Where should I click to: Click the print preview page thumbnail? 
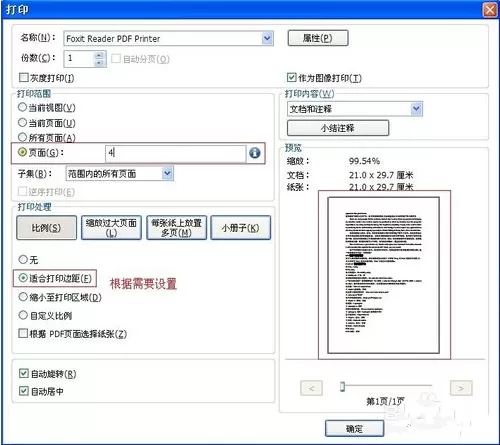(384, 275)
